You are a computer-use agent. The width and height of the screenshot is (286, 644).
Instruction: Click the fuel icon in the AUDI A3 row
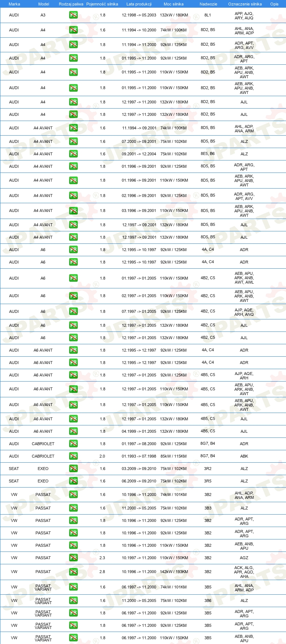point(73,15)
